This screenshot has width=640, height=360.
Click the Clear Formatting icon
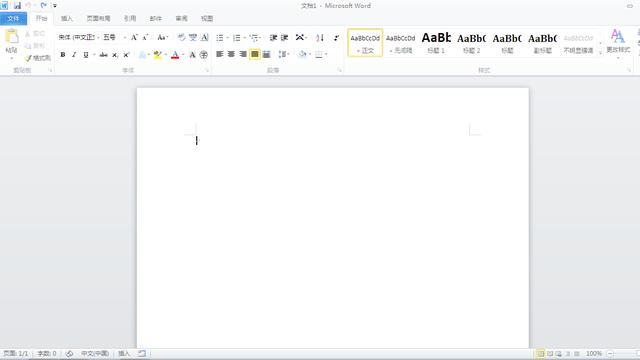point(182,38)
